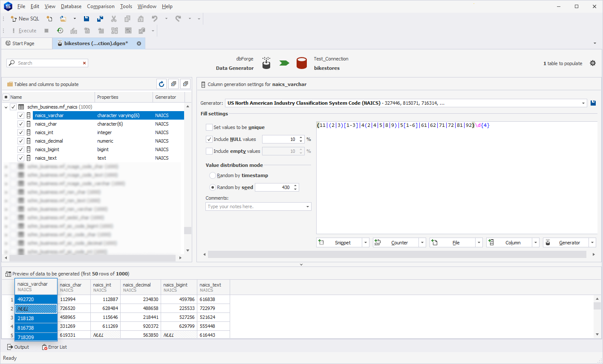603x364 pixels.
Task: Click the Copy icon in the toolbar
Action: pyautogui.click(x=127, y=19)
